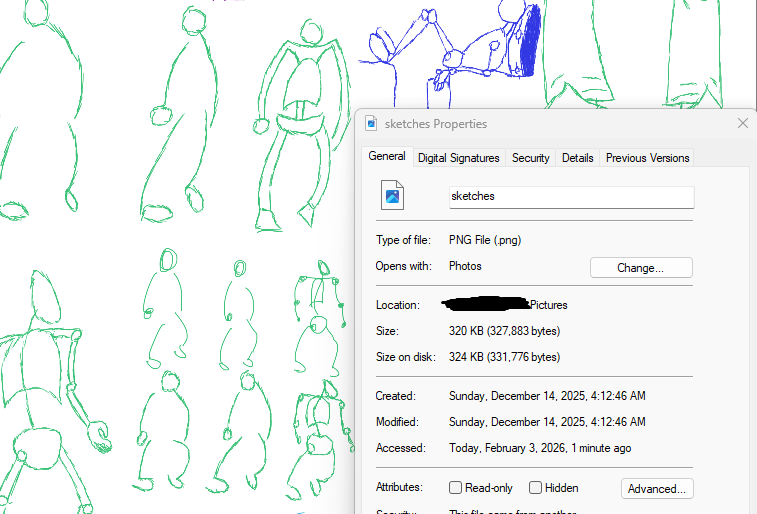757x514 pixels.
Task: Click the Photos app name under Opens with
Action: pyautogui.click(x=465, y=266)
